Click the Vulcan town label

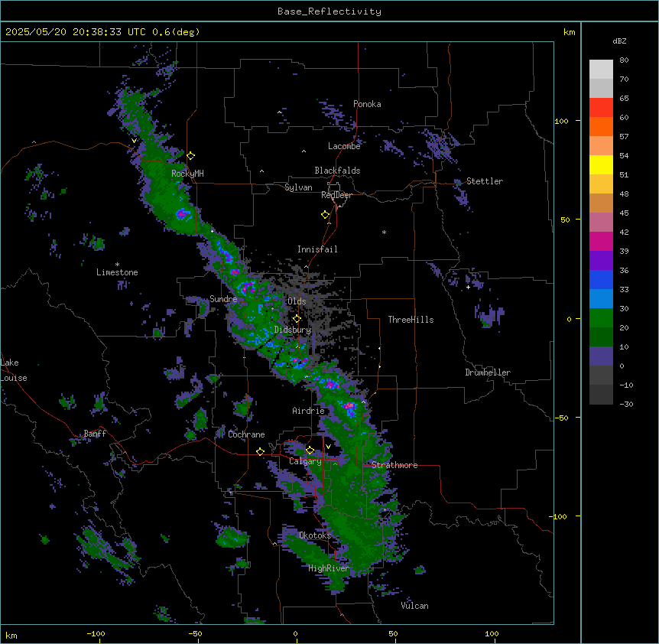(x=414, y=606)
